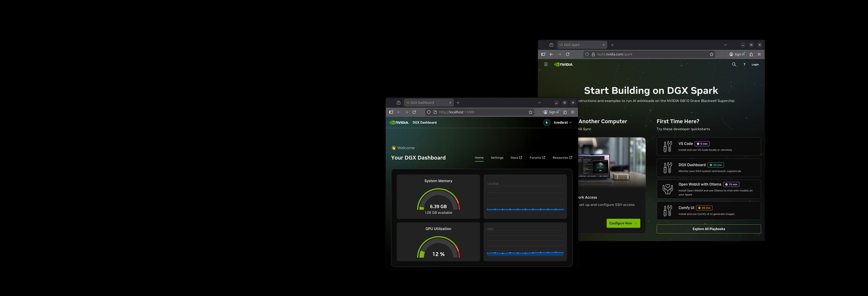The width and height of the screenshot is (868, 296).
Task: Open a new tab beside DGX Spark tab
Action: (612, 45)
